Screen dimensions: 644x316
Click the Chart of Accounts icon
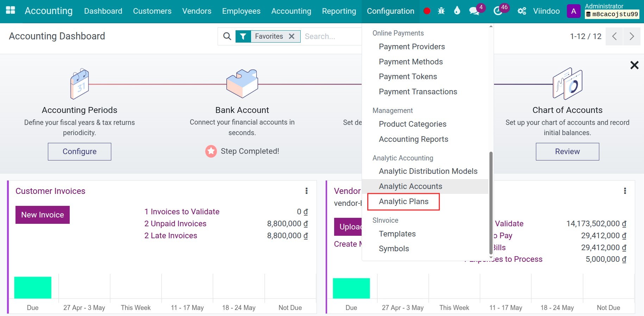pos(568,84)
